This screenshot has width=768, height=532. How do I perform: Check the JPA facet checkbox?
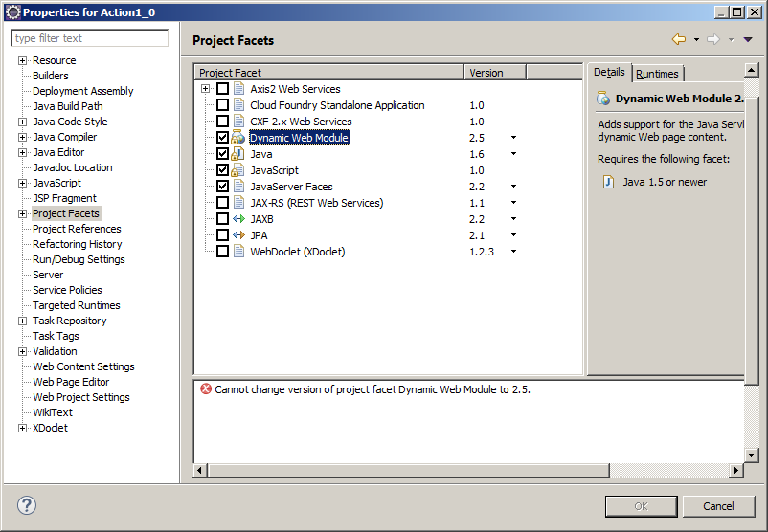[x=222, y=235]
